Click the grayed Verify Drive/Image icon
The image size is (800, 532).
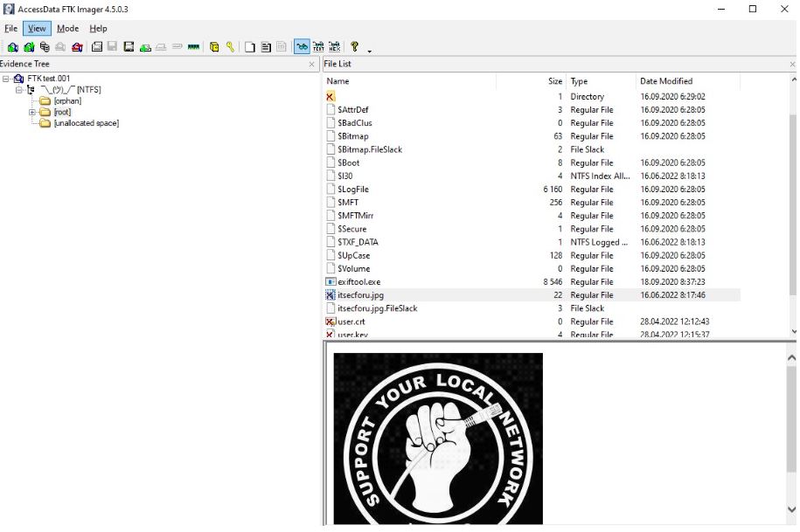(x=177, y=47)
